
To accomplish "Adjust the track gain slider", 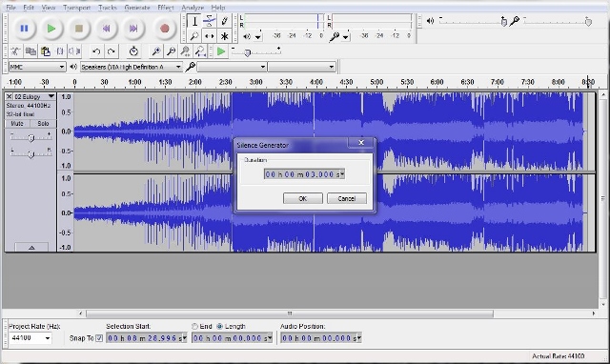I will [x=31, y=137].
